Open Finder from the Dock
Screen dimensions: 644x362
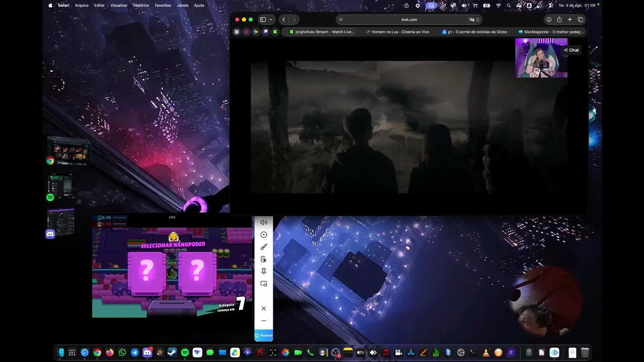pyautogui.click(x=60, y=352)
